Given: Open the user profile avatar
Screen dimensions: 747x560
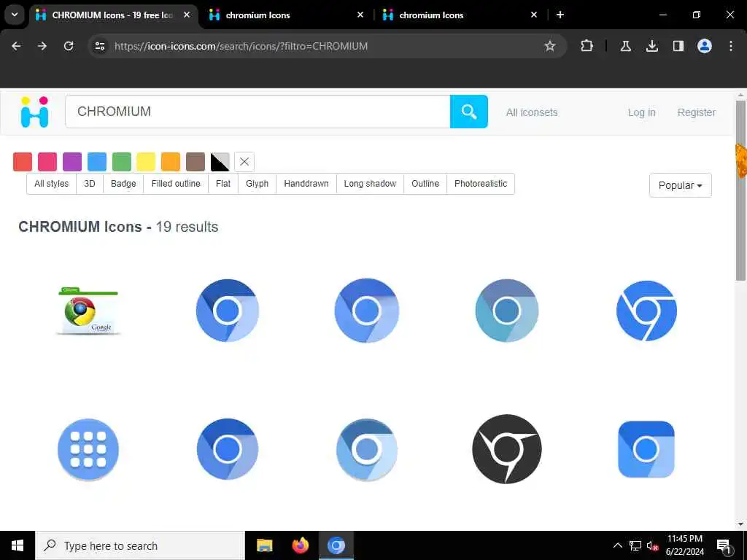Looking at the screenshot, I should (x=704, y=46).
